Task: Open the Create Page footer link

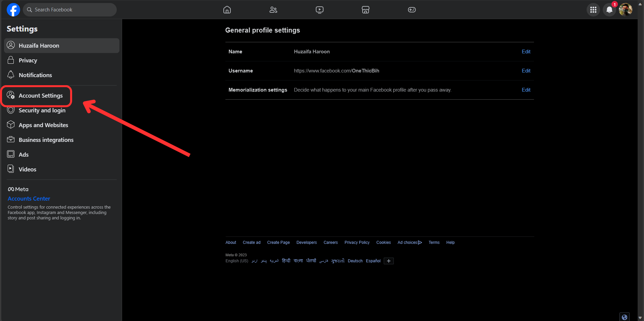Action: (278, 243)
